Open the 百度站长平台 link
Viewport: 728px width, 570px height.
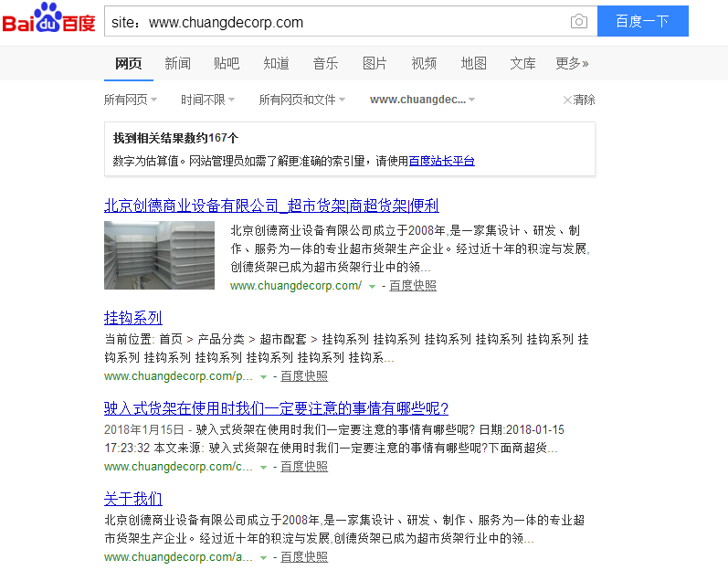(441, 161)
